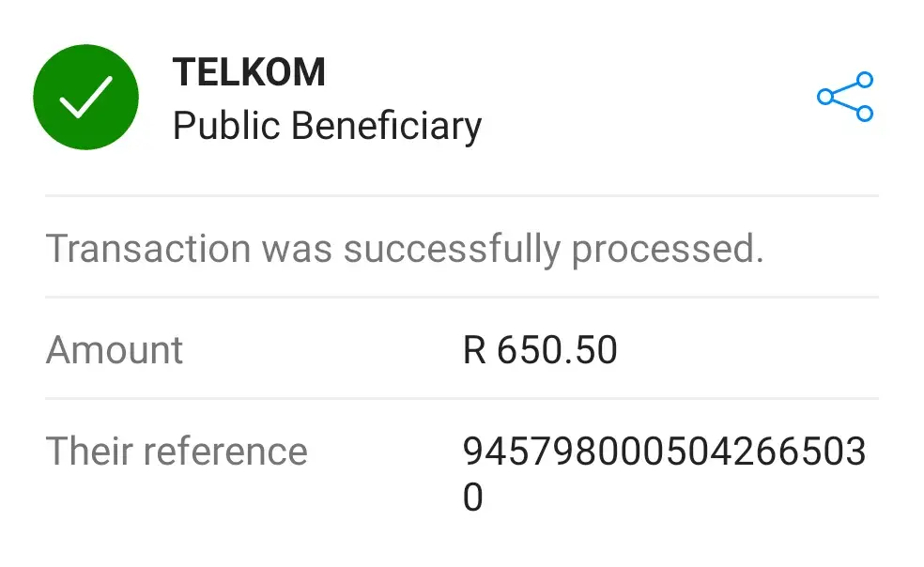Select the TELKOM beneficiary name

point(249,72)
